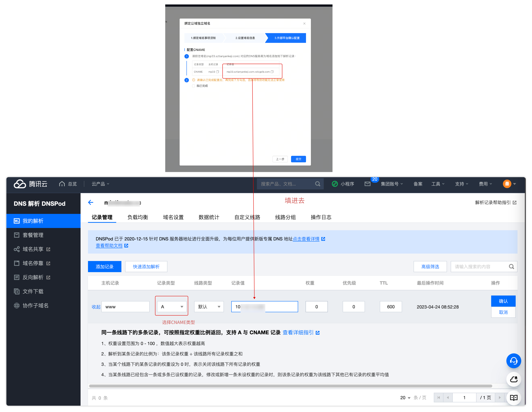Click the 添加记录 button
The height and width of the screenshot is (412, 532).
click(105, 266)
